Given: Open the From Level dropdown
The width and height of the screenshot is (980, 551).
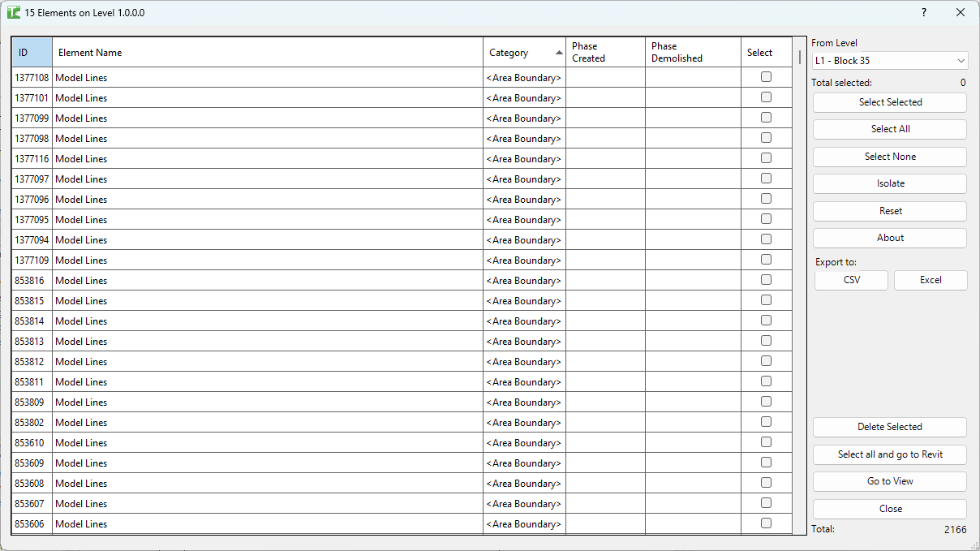Looking at the screenshot, I should point(889,61).
